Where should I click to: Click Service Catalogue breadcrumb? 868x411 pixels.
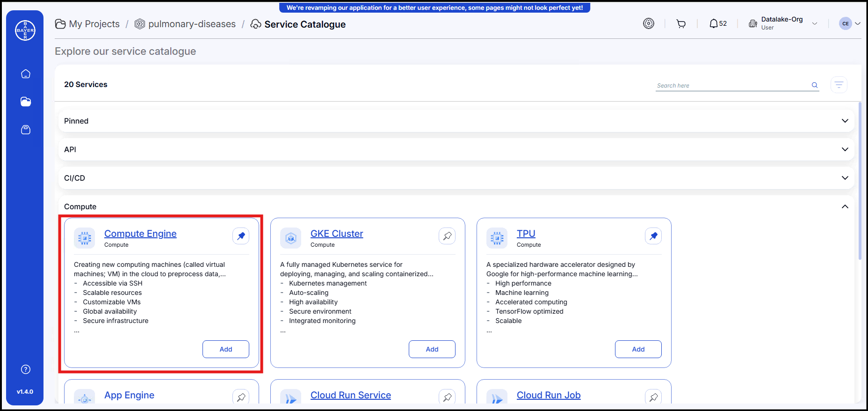298,24
